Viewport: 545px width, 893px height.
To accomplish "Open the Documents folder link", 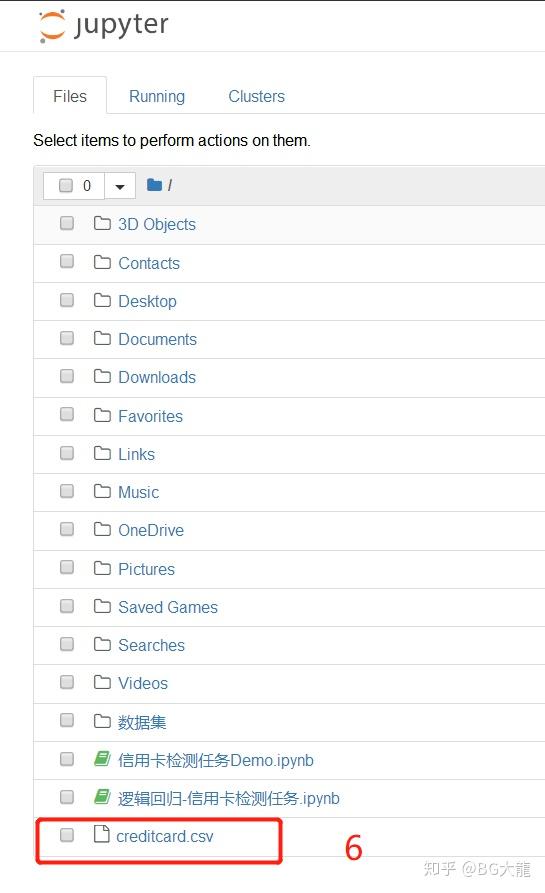I will pos(158,339).
